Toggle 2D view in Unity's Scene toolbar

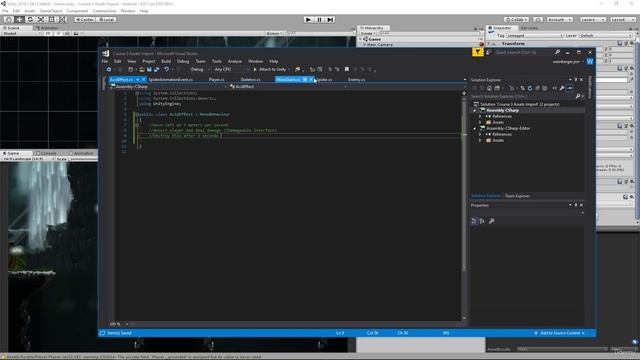coord(48,33)
